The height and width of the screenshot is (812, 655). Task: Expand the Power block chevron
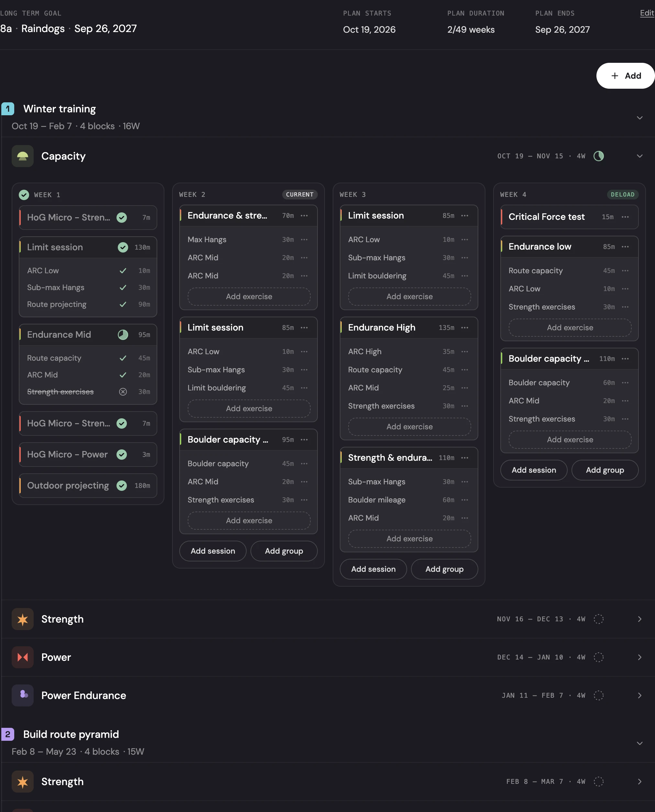point(639,657)
